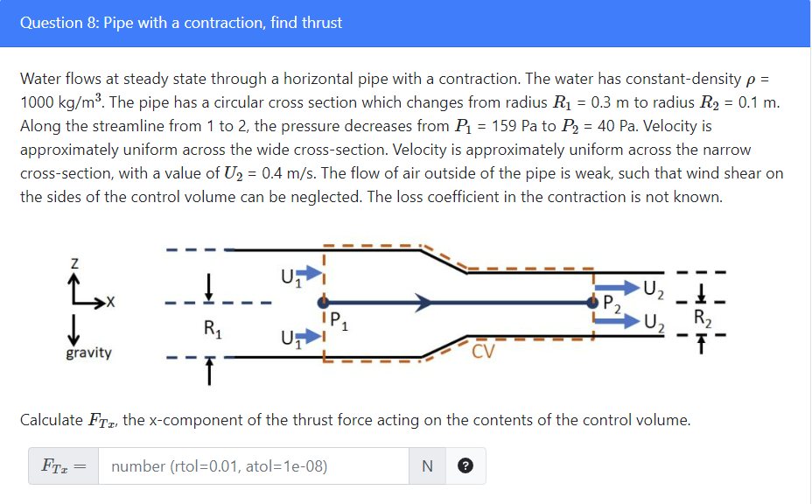Select the point marker labeled P2
The height and width of the screenshot is (504, 812).
tap(592, 302)
